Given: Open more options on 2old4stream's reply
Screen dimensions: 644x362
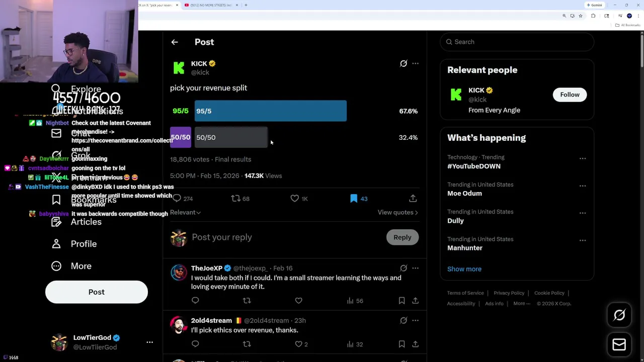Looking at the screenshot, I should [x=415, y=320].
